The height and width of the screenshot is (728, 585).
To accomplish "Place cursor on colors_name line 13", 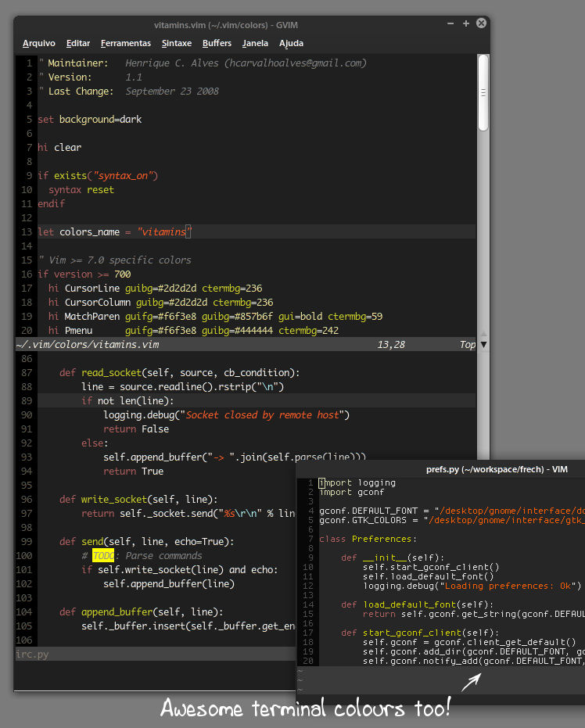I will [257, 231].
